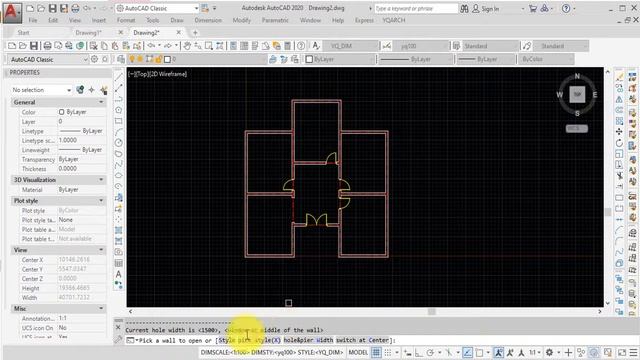Open the YQARCH menu
Image resolution: width=640 pixels, height=360 pixels.
(x=393, y=20)
